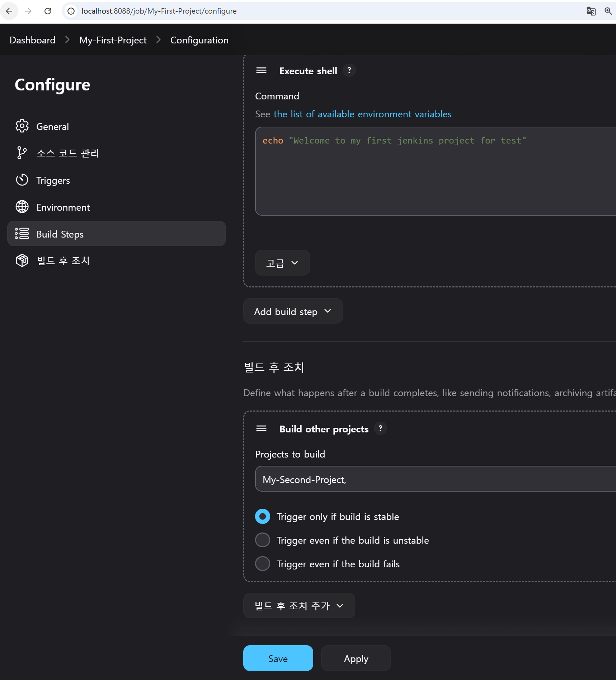Click the General gear icon in sidebar
Screen dimensions: 616x680
22,126
